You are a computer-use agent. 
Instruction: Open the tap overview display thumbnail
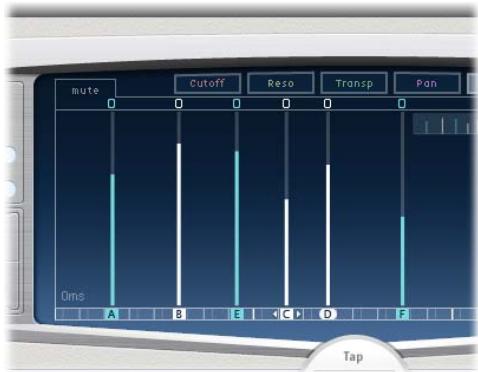tap(445, 124)
